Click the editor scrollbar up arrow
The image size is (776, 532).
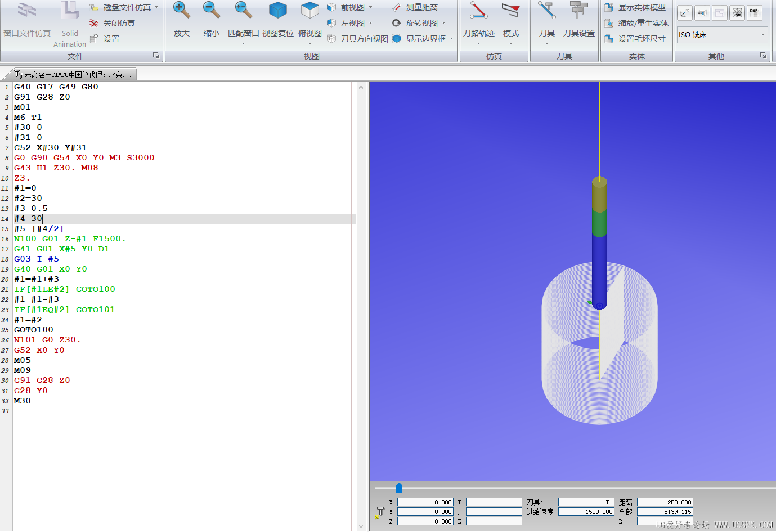361,87
